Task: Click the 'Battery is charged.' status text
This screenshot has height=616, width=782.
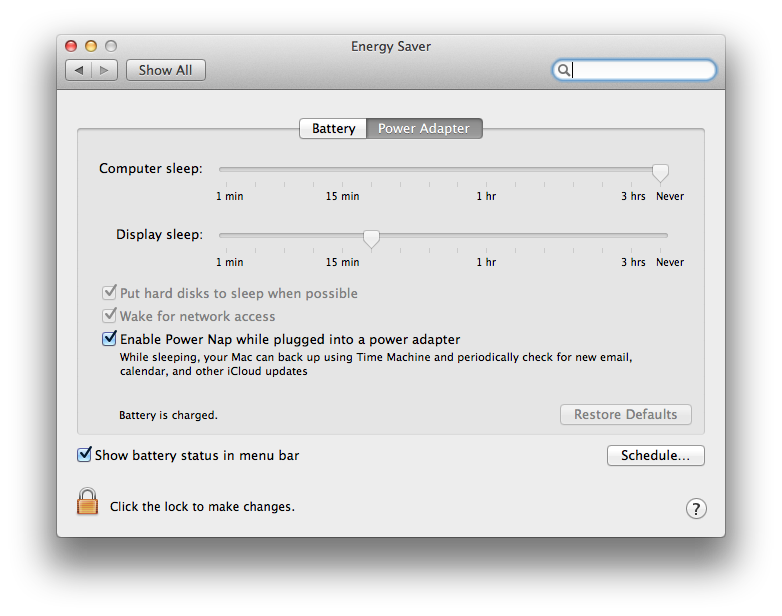Action: tap(168, 415)
